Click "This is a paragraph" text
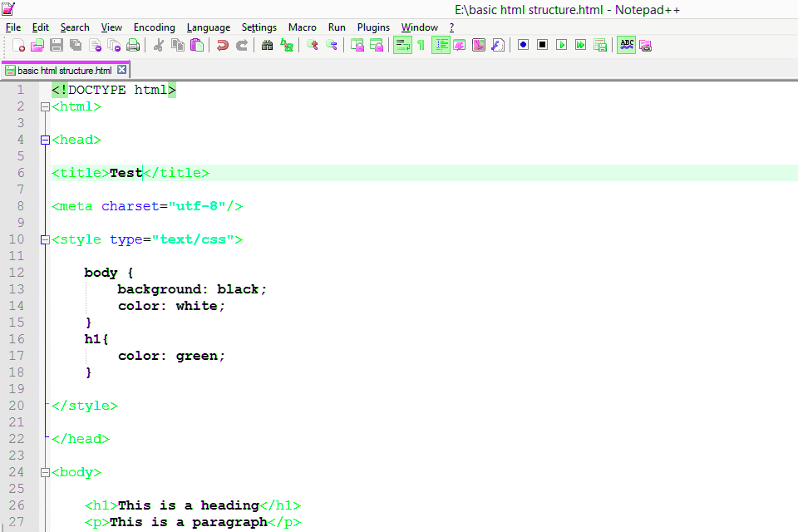798x532 pixels. 189,522
